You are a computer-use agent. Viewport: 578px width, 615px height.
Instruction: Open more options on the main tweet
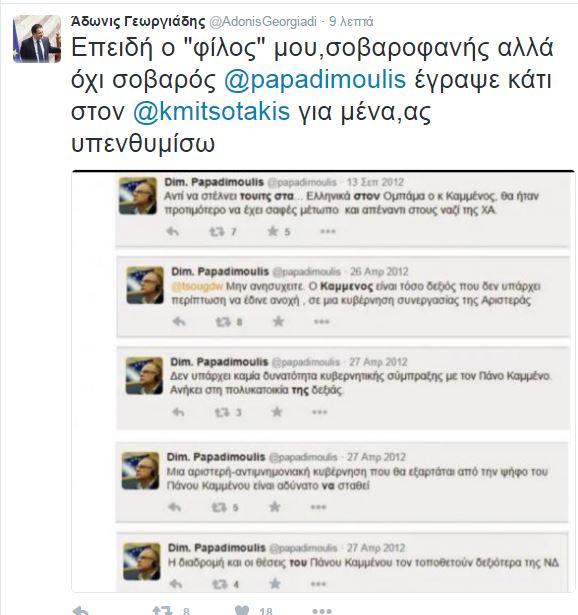pyautogui.click(x=322, y=610)
